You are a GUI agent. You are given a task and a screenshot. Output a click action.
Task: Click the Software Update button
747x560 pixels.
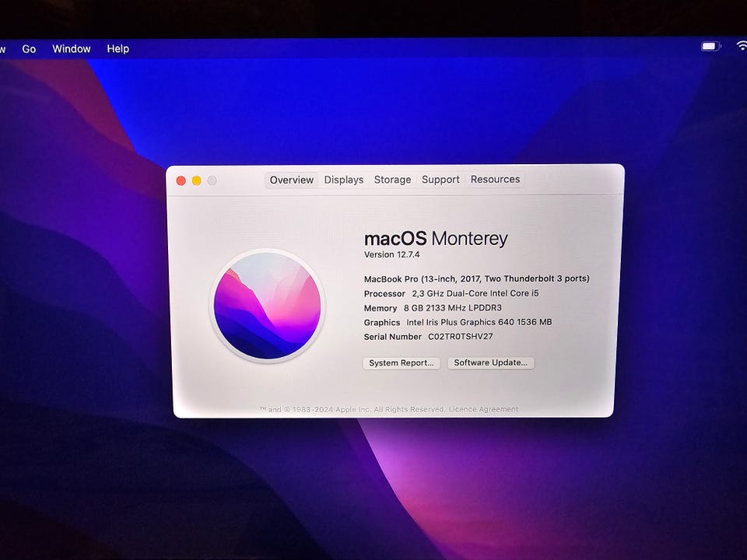491,362
